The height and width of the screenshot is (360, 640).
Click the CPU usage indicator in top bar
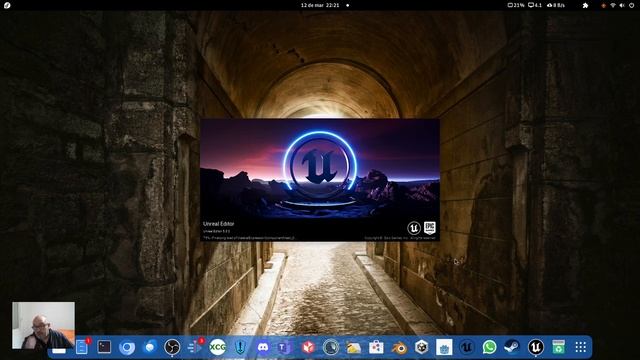(x=516, y=5)
